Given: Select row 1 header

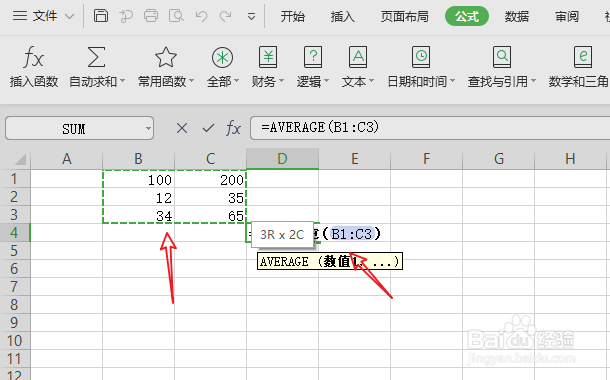Looking at the screenshot, I should (x=15, y=179).
